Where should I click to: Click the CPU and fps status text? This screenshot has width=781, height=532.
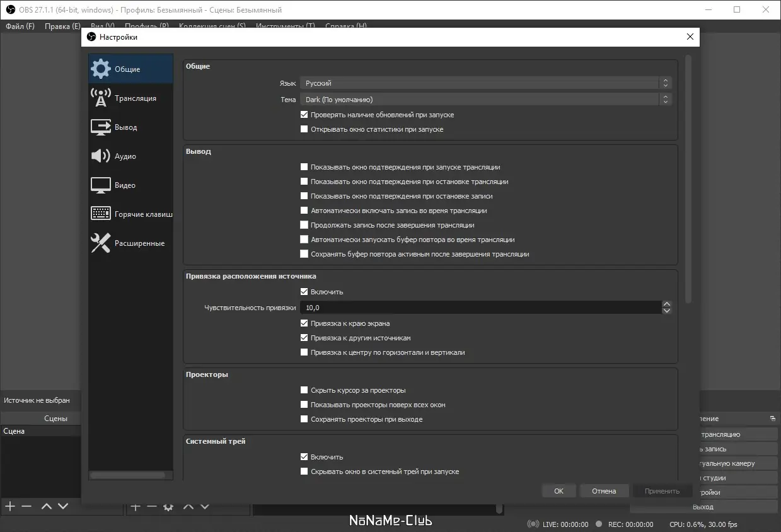703,524
